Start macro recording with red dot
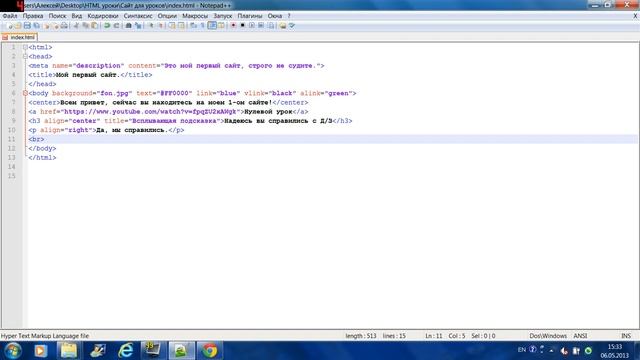This screenshot has height=360, width=640. tap(233, 26)
